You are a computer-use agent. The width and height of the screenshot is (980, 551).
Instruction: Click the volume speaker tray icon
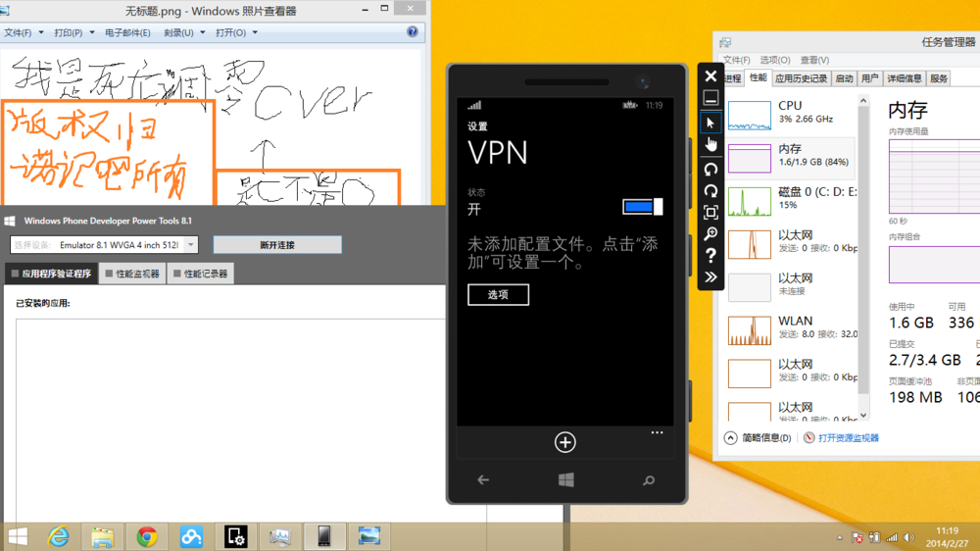(908, 538)
